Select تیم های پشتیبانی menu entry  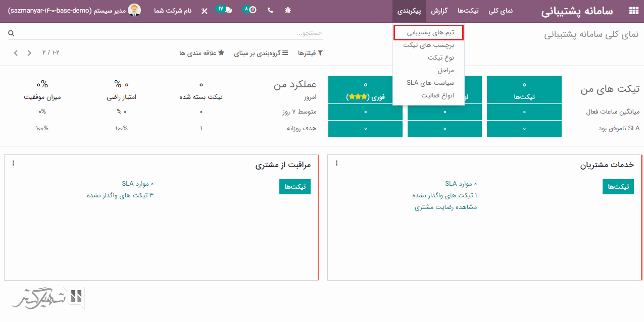pyautogui.click(x=428, y=32)
